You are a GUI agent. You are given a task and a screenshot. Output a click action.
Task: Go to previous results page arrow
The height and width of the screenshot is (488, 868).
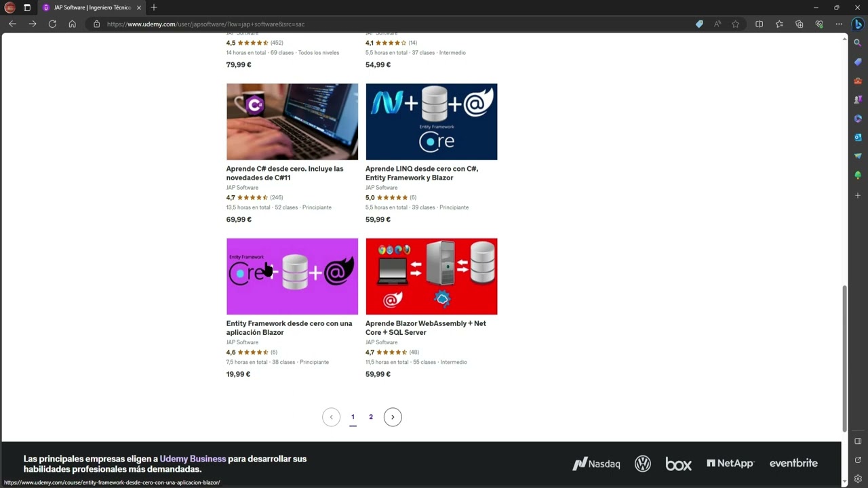[331, 417]
